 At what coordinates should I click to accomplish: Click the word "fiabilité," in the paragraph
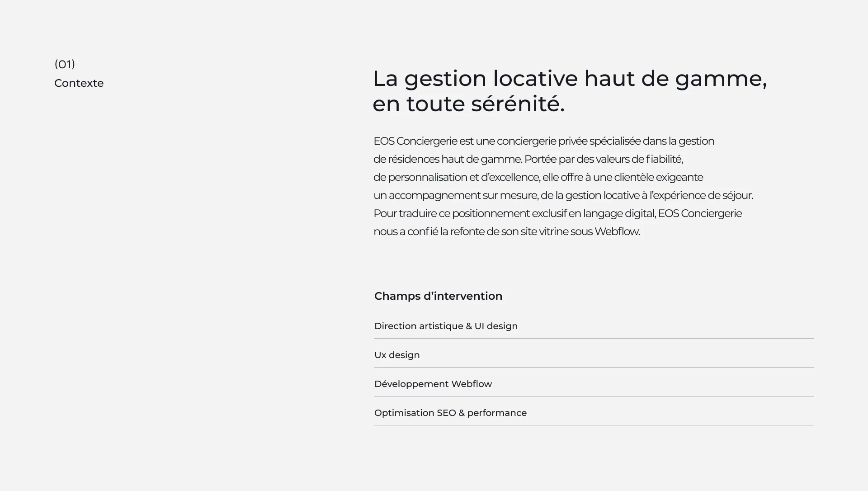(x=665, y=159)
